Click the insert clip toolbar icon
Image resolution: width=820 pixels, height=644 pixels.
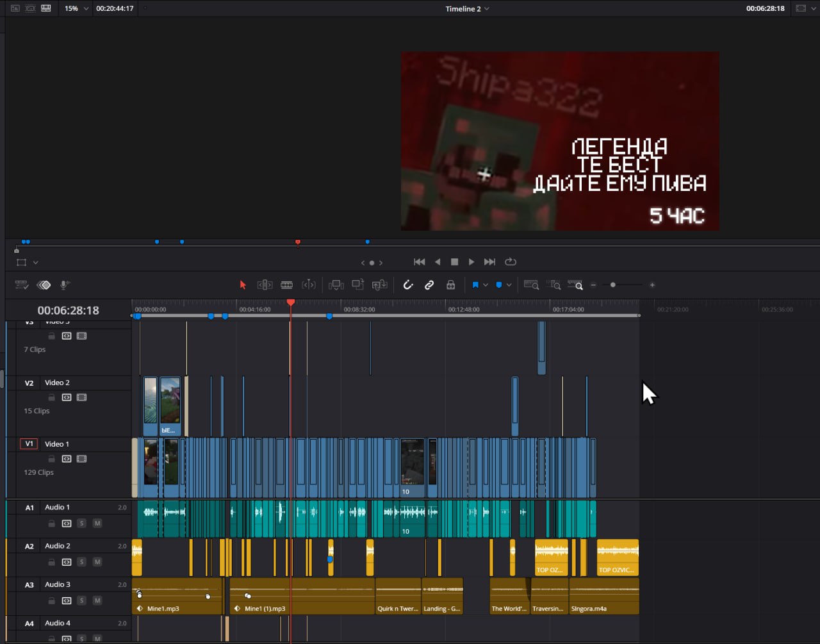[x=336, y=285]
